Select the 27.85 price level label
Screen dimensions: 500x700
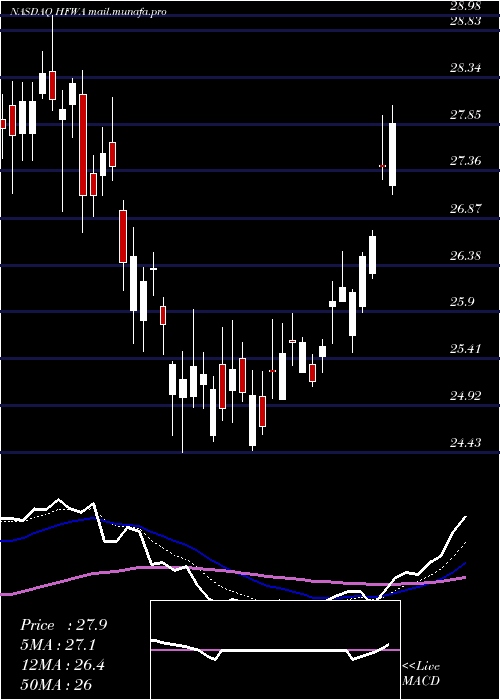(x=465, y=115)
